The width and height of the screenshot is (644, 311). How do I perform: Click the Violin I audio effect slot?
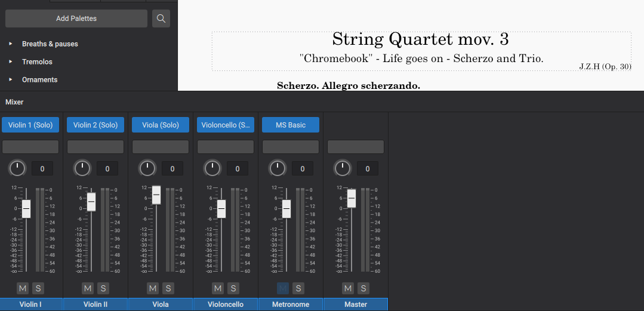tap(30, 147)
